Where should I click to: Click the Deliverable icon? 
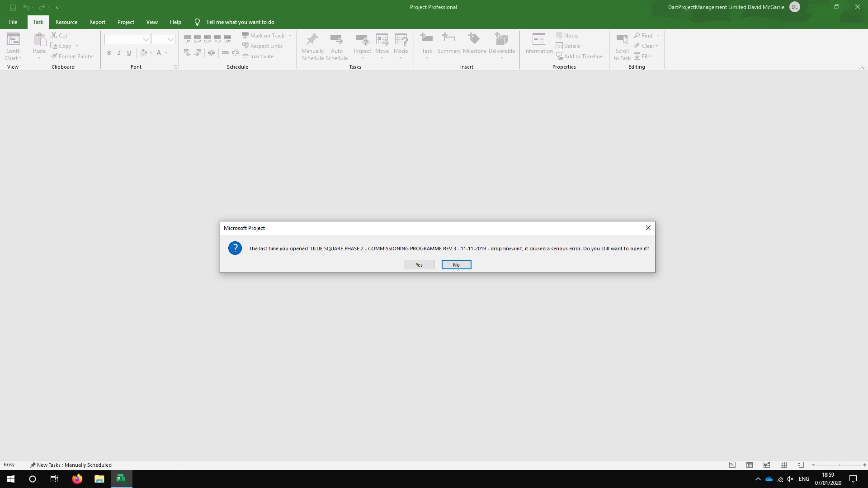(501, 40)
